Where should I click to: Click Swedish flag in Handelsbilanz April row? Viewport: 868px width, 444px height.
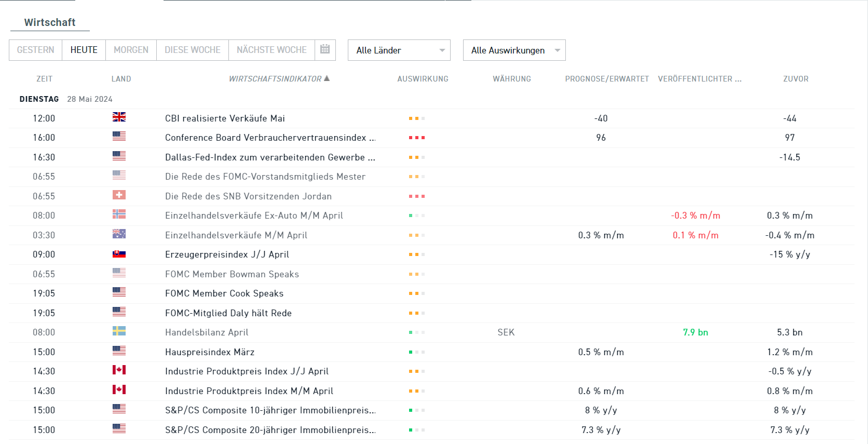[x=119, y=331]
